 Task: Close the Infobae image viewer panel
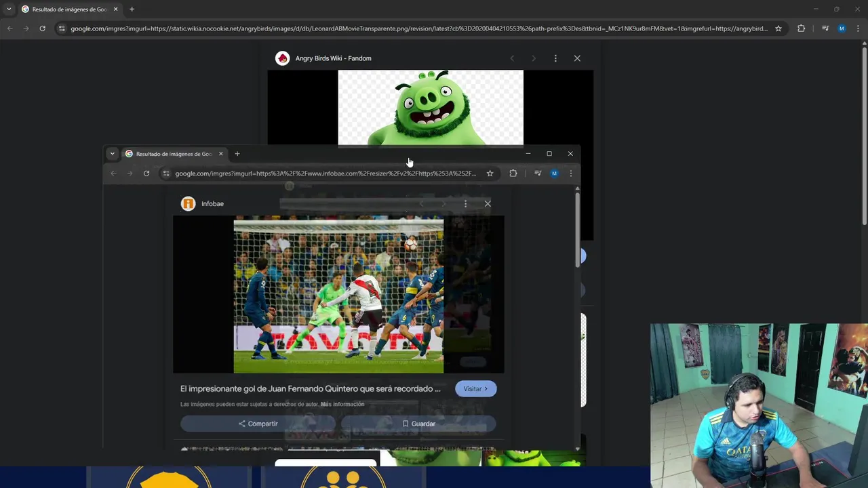[488, 203]
